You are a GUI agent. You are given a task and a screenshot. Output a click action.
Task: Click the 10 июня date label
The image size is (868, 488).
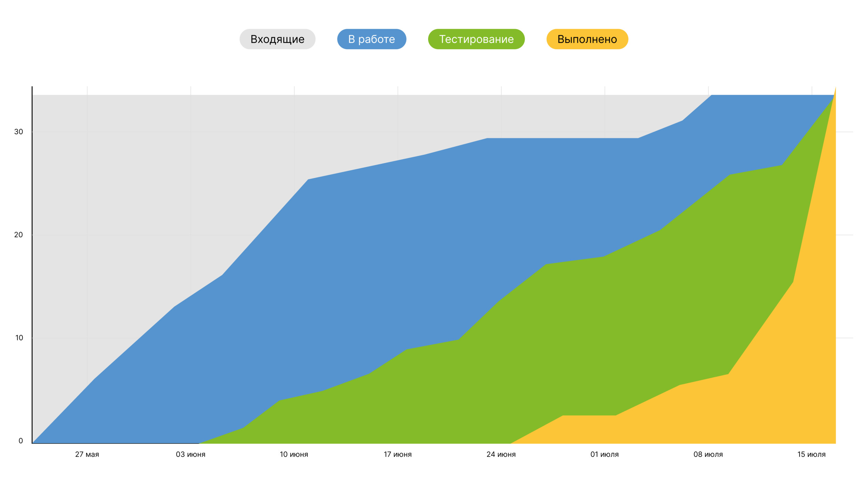coord(294,454)
